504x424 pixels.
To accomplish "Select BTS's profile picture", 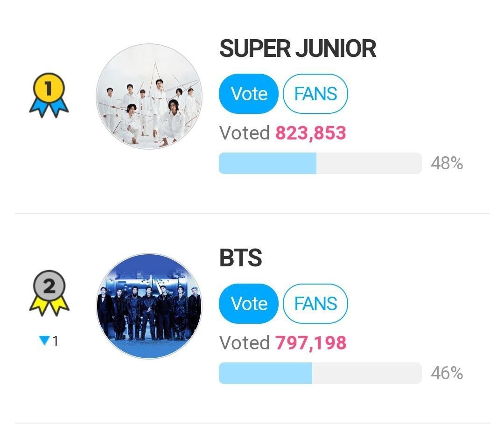I will click(150, 306).
